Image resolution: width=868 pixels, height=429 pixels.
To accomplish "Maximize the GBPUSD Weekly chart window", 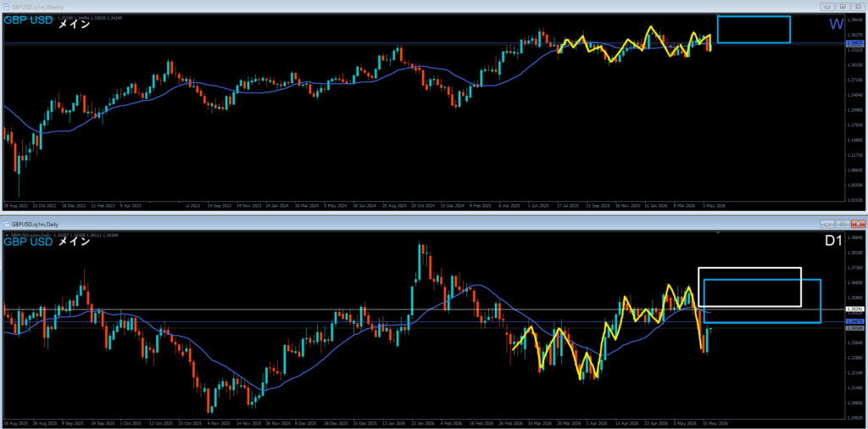I will (x=843, y=7).
